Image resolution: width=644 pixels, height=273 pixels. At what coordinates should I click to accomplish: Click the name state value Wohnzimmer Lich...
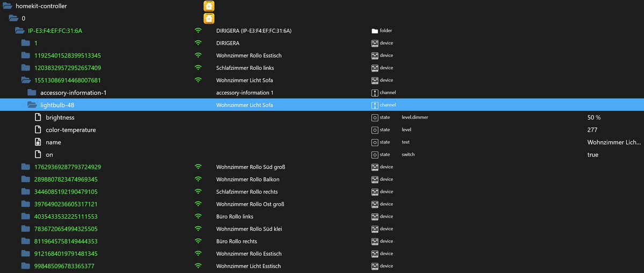coord(613,142)
